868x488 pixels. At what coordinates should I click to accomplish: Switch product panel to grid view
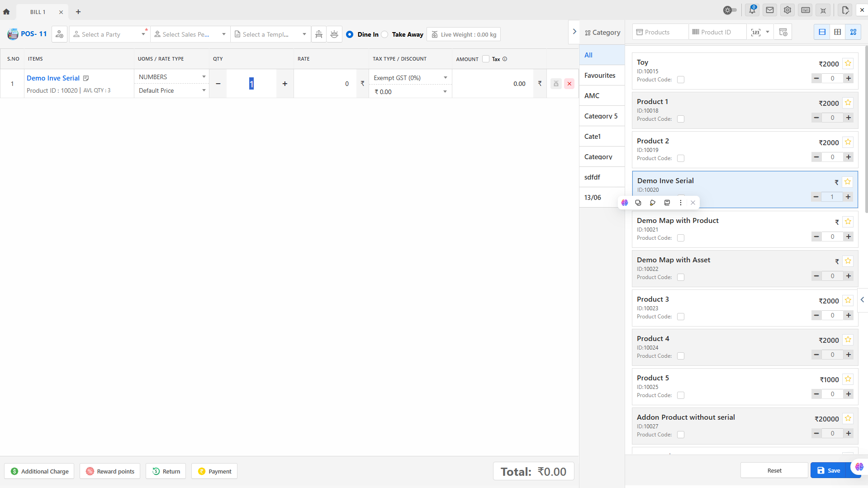[838, 32]
